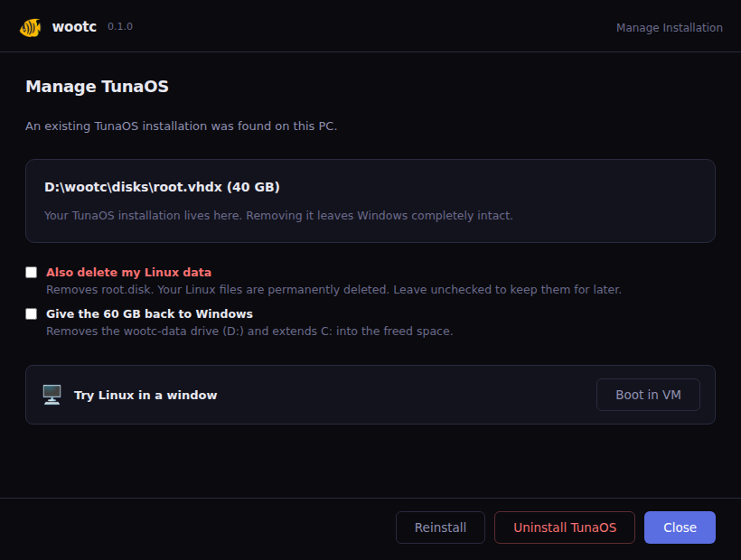Close the Manage TunaOS dialog

(680, 527)
